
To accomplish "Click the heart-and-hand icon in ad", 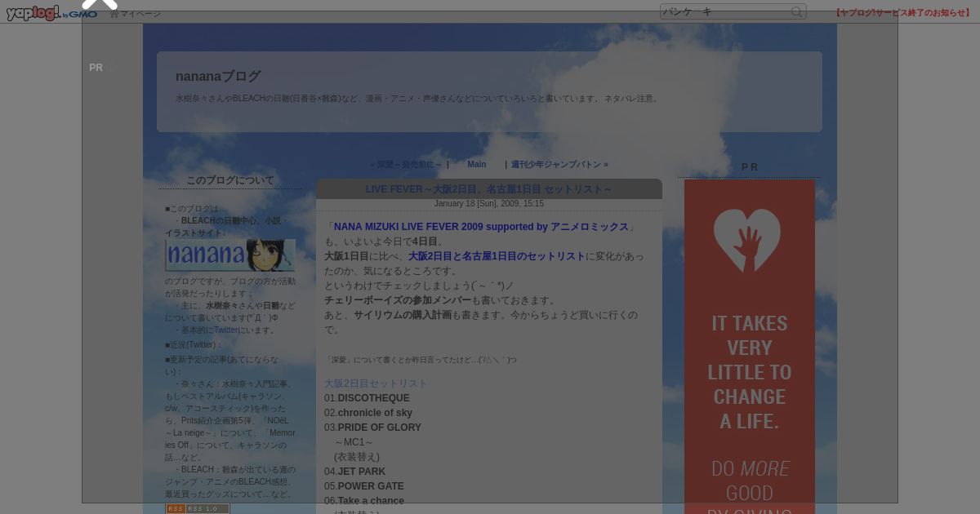I will coord(747,241).
